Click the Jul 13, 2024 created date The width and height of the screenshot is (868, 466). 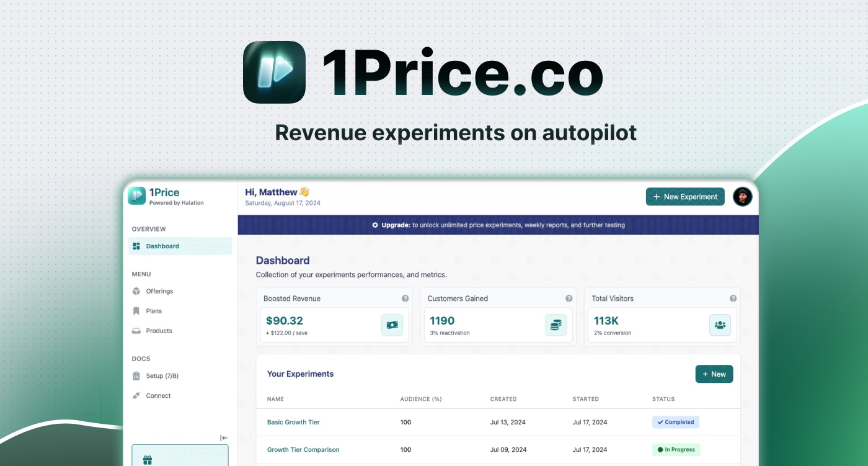tap(508, 422)
